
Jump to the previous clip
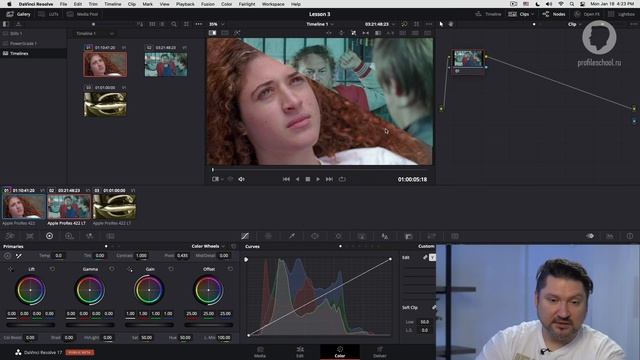[286, 179]
